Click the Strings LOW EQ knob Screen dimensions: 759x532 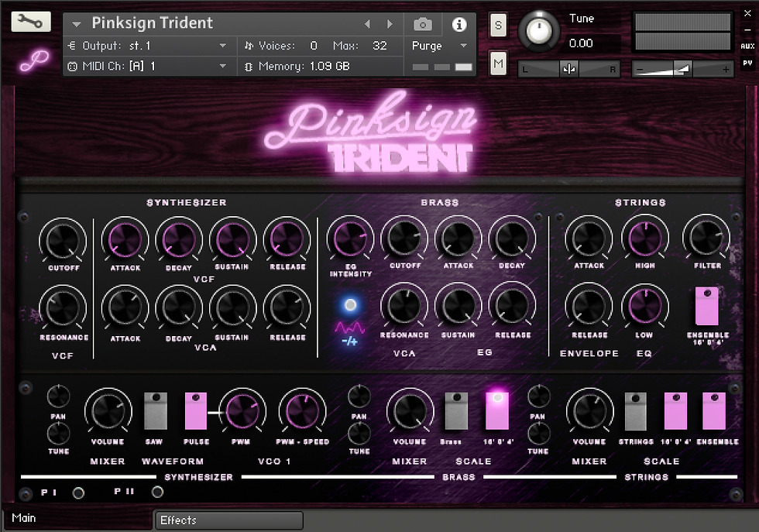(644, 307)
